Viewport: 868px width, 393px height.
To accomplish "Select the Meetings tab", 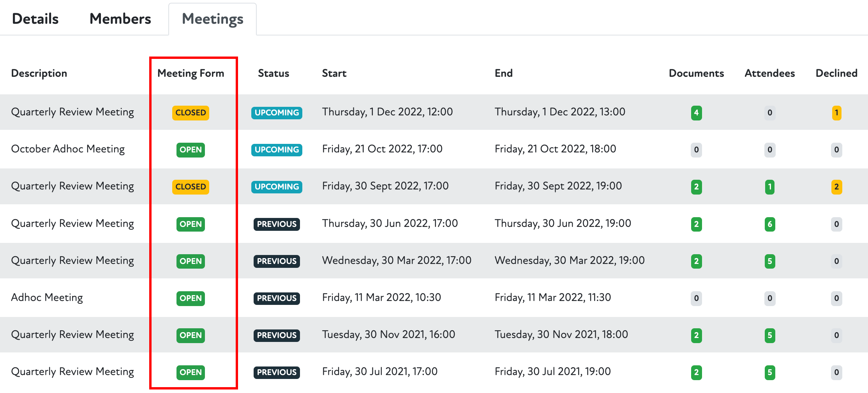I will (212, 19).
